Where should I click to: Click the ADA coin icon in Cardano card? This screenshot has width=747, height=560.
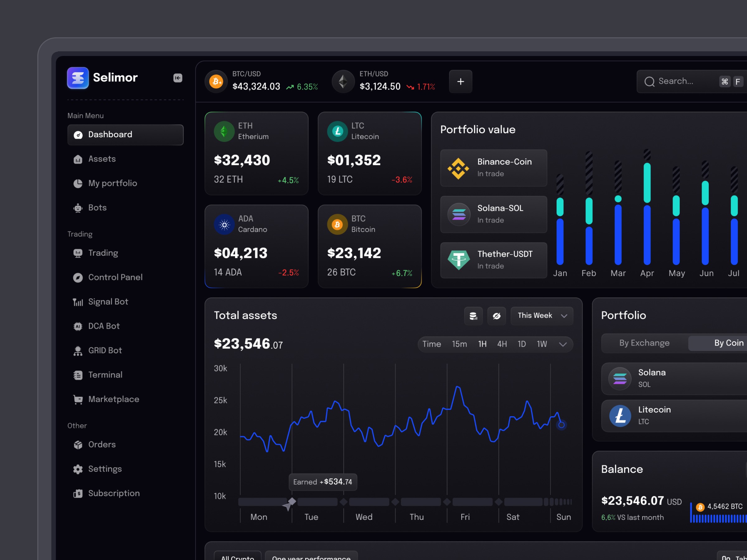224,225
